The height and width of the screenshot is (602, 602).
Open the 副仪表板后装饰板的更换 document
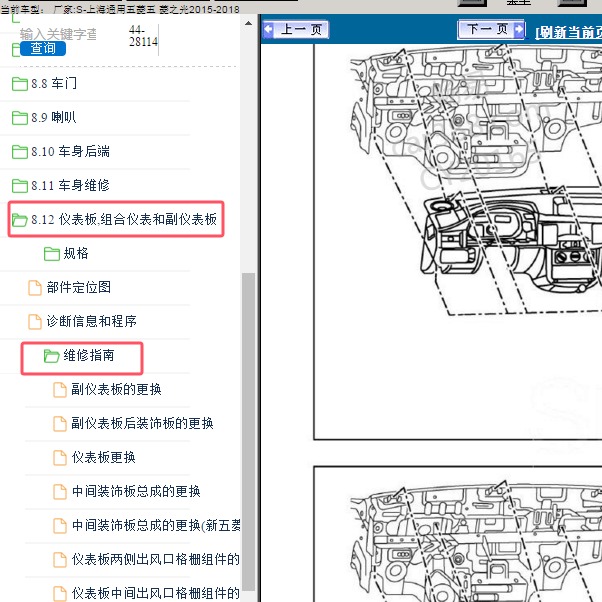142,423
